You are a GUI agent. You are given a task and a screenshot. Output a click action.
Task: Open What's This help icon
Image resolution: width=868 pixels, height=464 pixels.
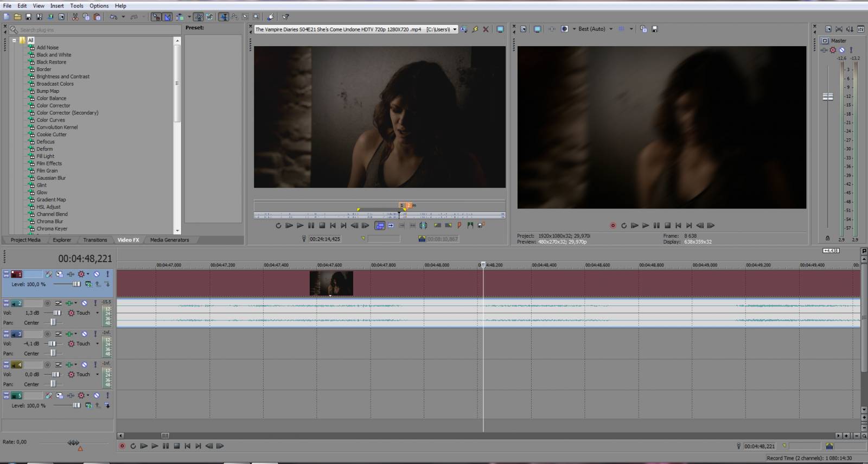tap(285, 17)
